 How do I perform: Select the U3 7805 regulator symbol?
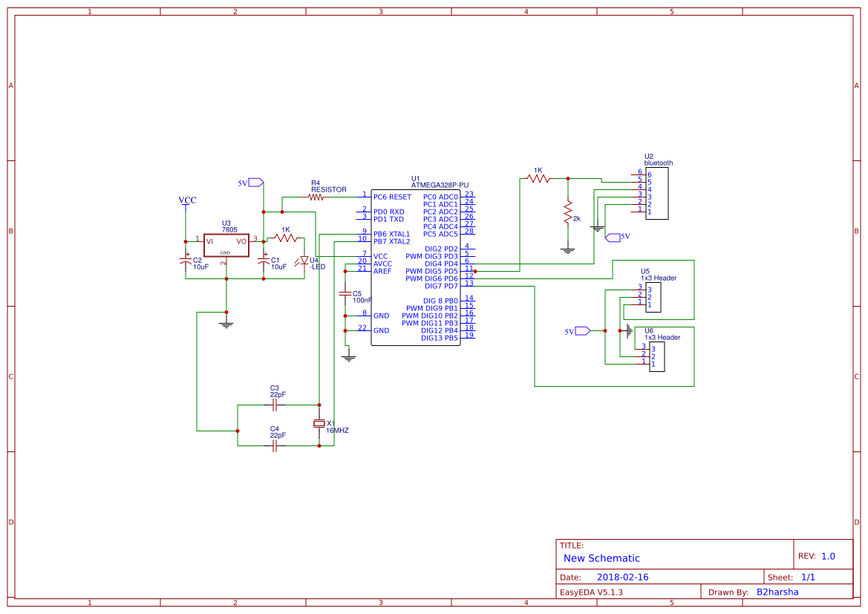(x=226, y=245)
